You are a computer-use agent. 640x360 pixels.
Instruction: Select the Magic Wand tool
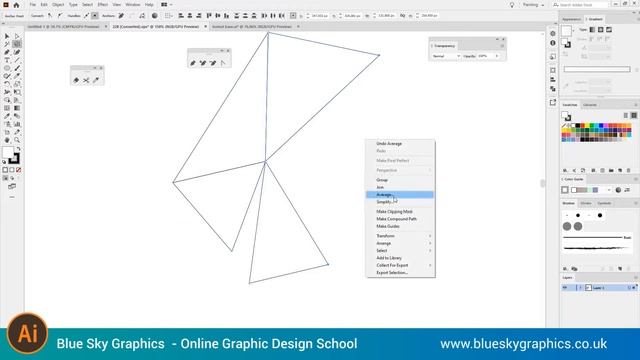pyautogui.click(x=7, y=44)
